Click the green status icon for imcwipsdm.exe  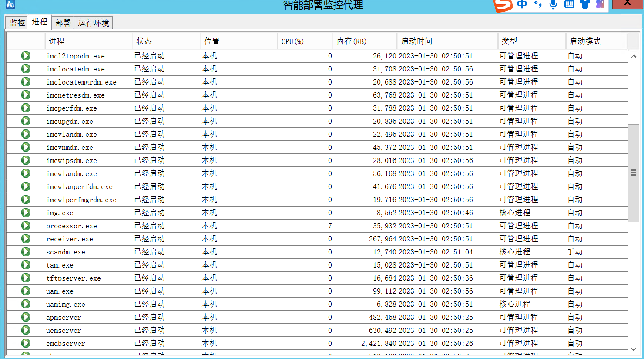pos(26,160)
